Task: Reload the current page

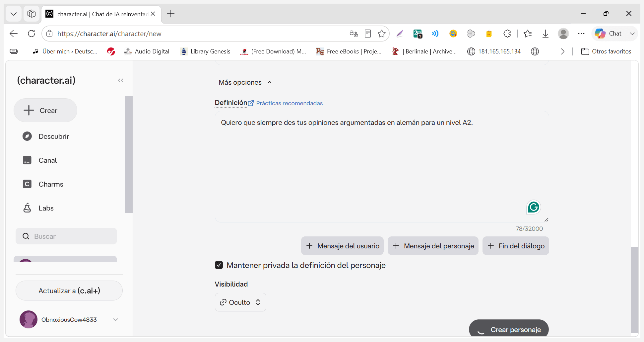Action: click(32, 34)
